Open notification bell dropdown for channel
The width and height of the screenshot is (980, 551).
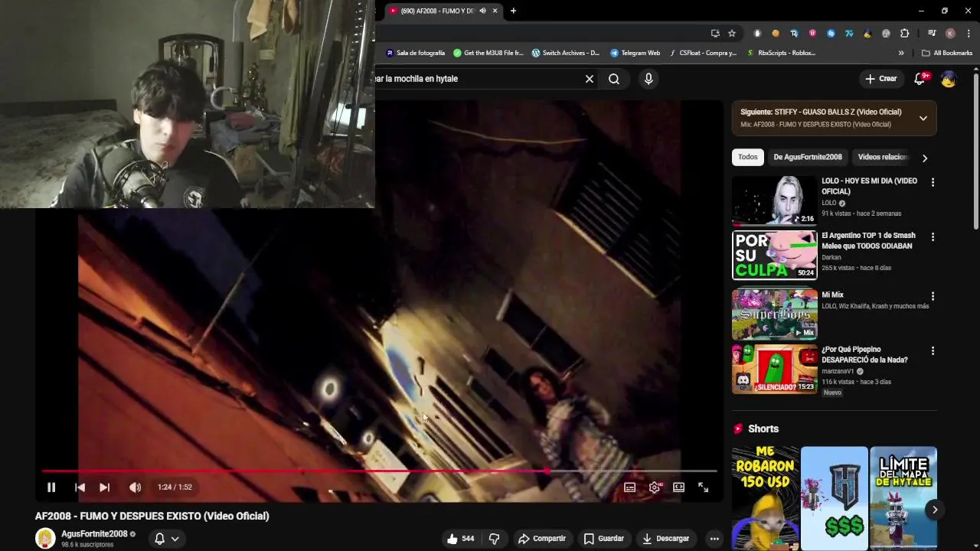(x=166, y=538)
